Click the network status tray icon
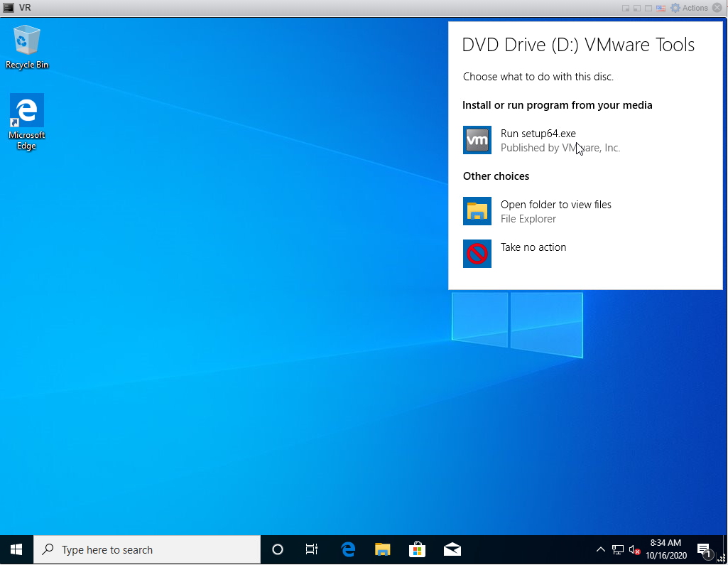 [x=617, y=549]
